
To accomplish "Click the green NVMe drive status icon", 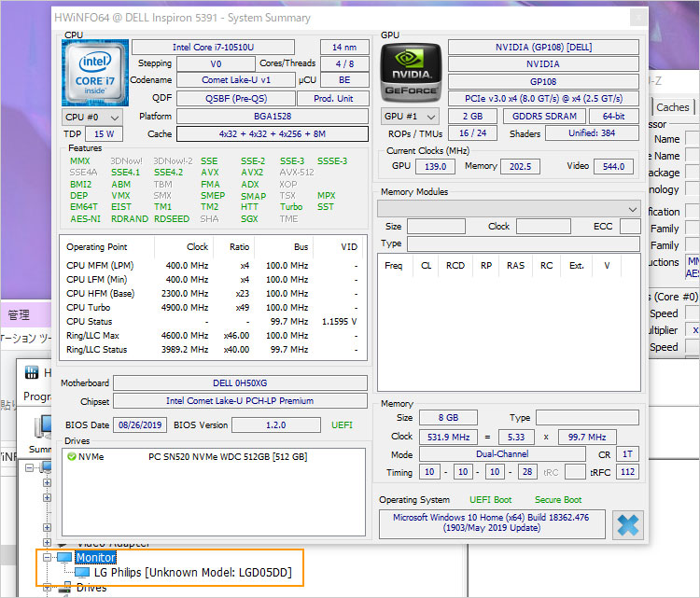I will pyautogui.click(x=72, y=456).
